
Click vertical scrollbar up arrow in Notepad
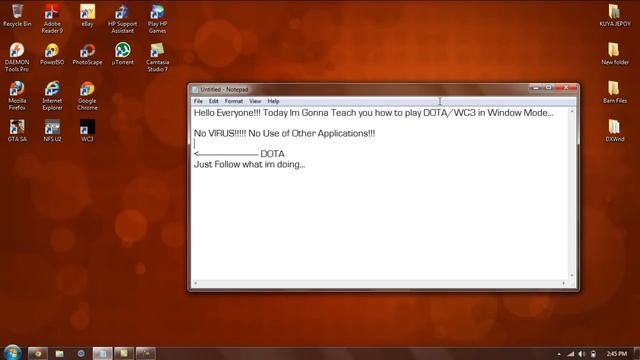[x=572, y=111]
